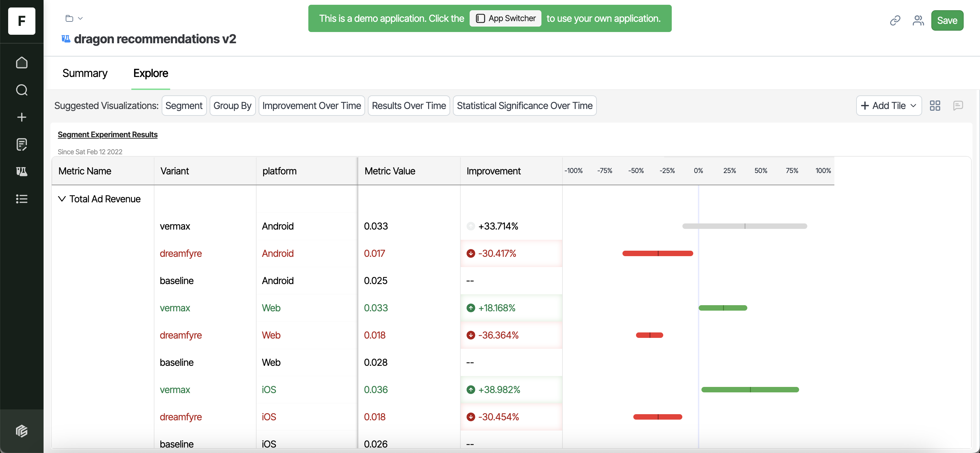980x453 pixels.
Task: Open the list icon in the sidebar
Action: (x=22, y=199)
